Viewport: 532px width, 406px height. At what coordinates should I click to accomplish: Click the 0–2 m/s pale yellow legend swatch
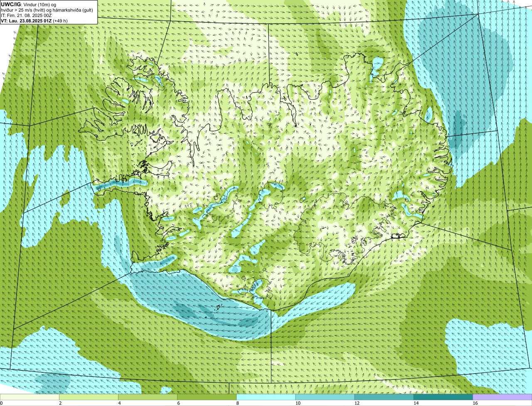pyautogui.click(x=30, y=397)
